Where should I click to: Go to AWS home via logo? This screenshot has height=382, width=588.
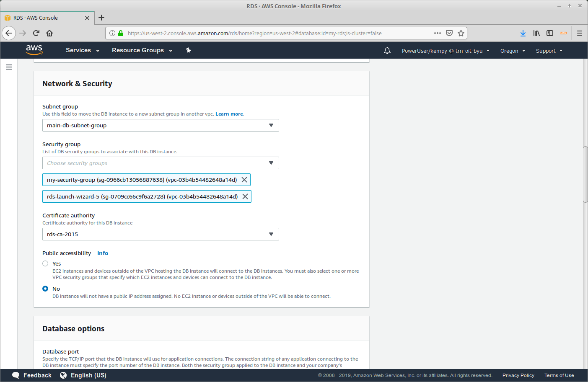pos(34,50)
